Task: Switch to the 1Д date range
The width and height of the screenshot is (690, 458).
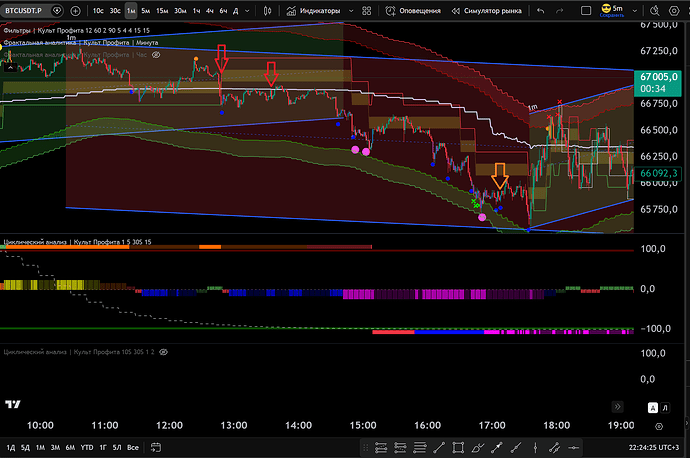Action: 12,447
